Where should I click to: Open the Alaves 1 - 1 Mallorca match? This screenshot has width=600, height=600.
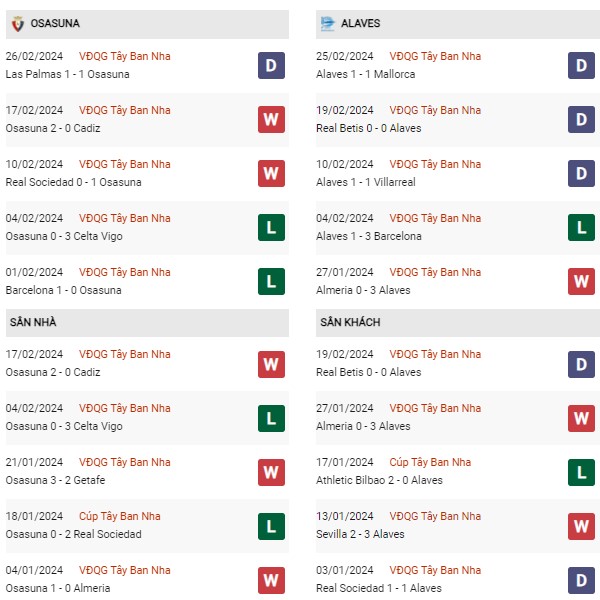coord(365,74)
